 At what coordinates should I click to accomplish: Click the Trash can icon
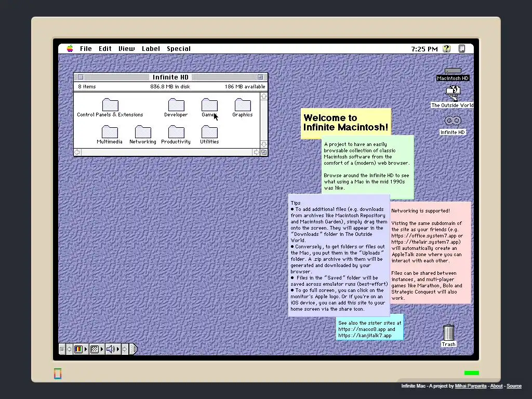click(x=448, y=332)
